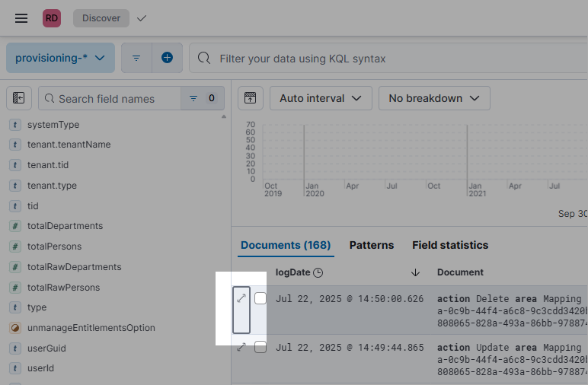Expand the first document row details
Image resolution: width=588 pixels, height=385 pixels.
(241, 299)
